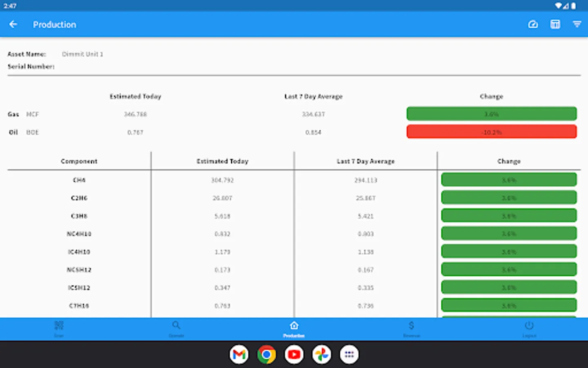The height and width of the screenshot is (368, 588).
Task: Click Oil estimated today value 0.767
Action: 136,132
